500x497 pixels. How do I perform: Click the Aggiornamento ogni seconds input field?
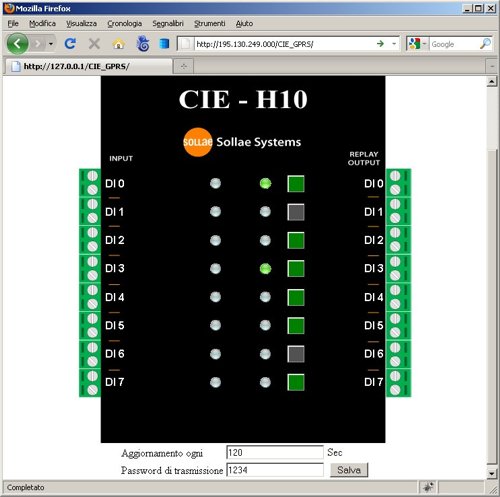tap(275, 452)
